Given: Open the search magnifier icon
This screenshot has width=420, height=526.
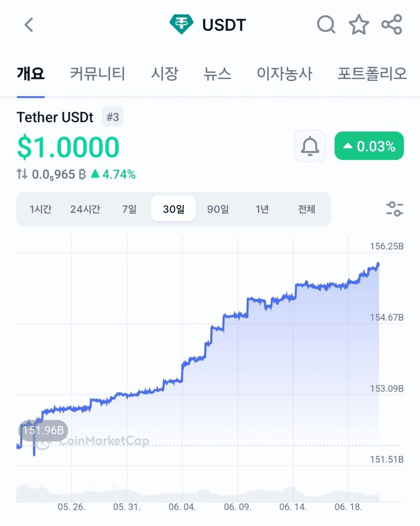Looking at the screenshot, I should (x=326, y=25).
